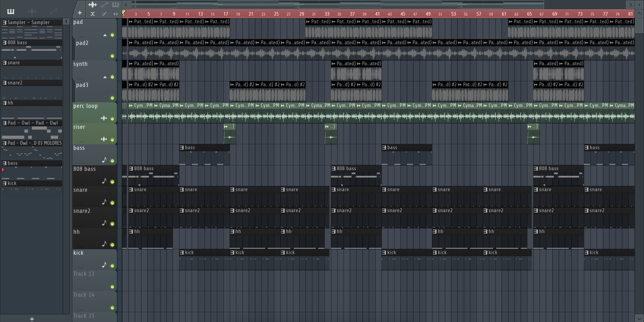Screen dimensions: 644x322
Task: Click the note icon on kick track
Action: click(x=104, y=265)
